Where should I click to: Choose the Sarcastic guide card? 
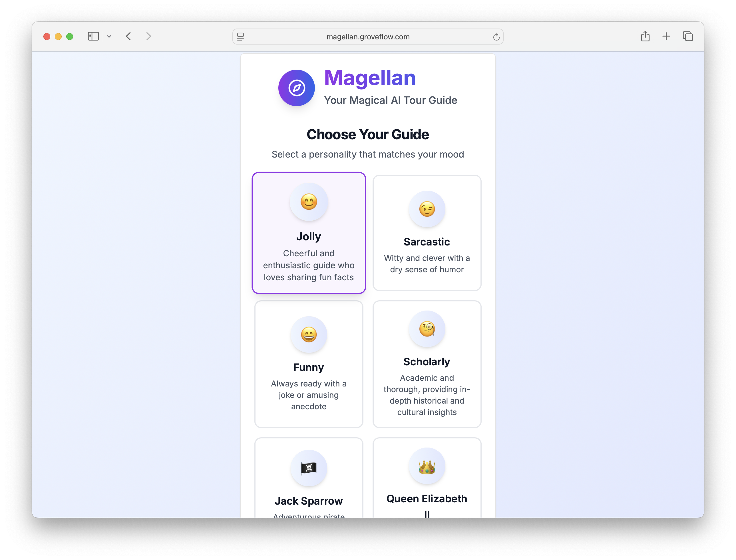pyautogui.click(x=427, y=233)
